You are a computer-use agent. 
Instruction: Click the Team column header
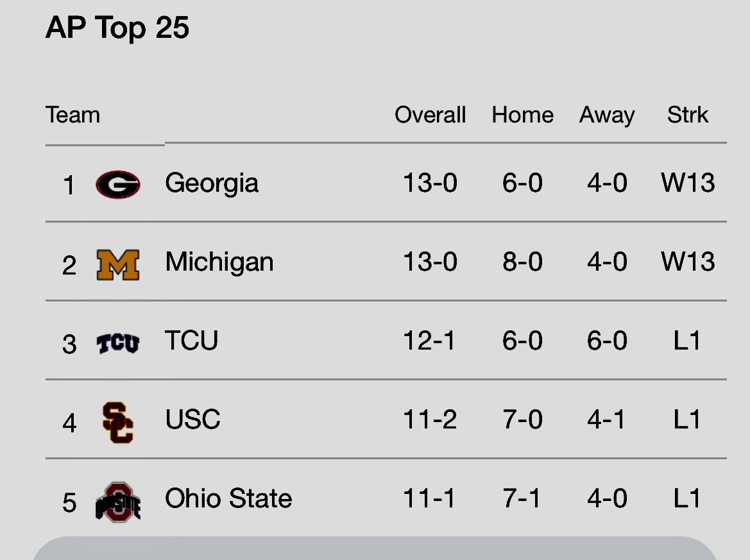coord(72,115)
